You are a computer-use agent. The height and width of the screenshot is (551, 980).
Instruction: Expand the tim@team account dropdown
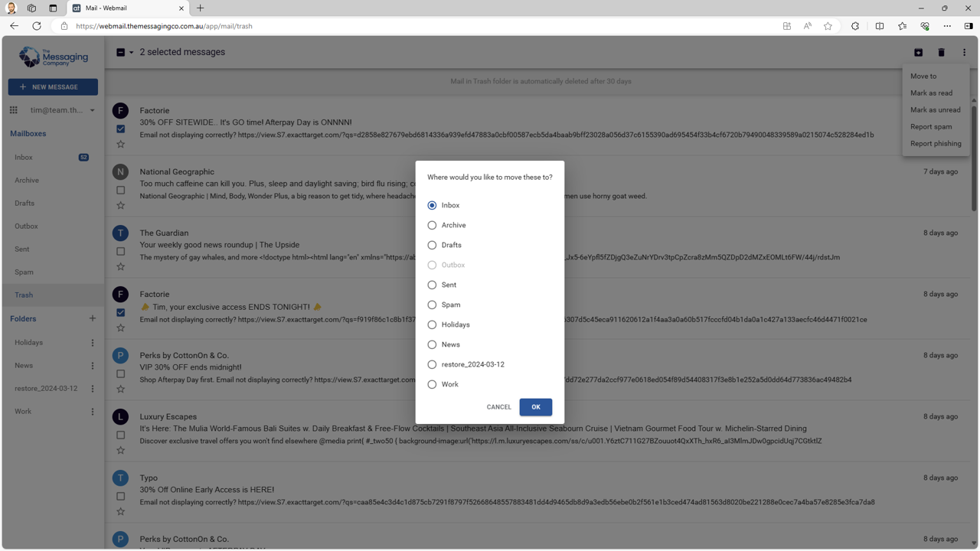tap(92, 110)
